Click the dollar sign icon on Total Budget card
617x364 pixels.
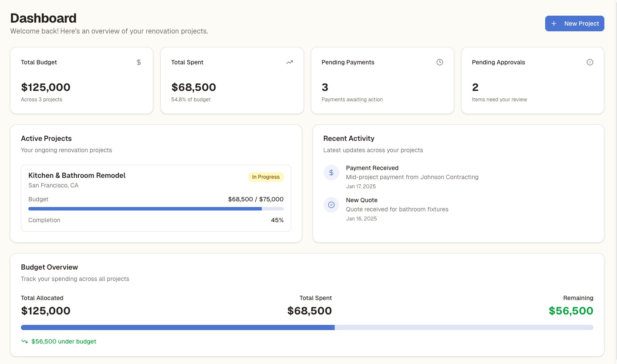point(139,62)
